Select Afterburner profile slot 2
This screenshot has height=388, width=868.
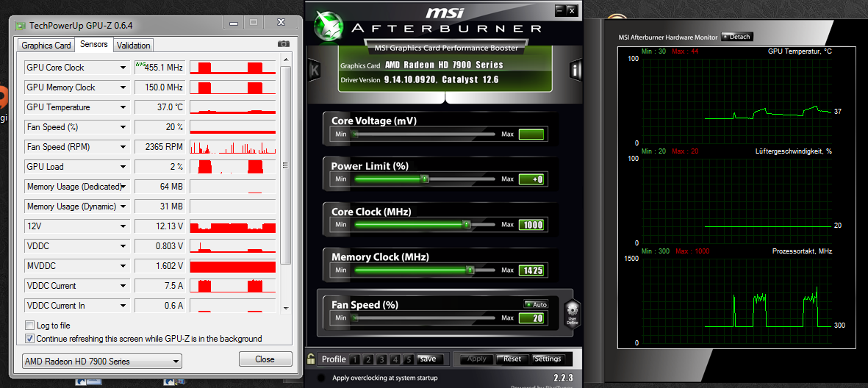coord(367,359)
